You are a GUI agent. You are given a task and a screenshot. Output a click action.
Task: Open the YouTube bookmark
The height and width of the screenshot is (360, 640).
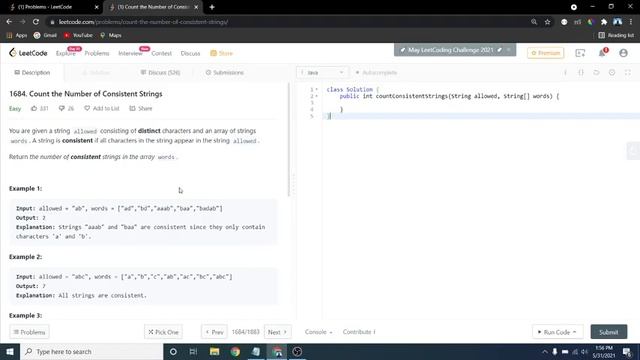[78, 35]
